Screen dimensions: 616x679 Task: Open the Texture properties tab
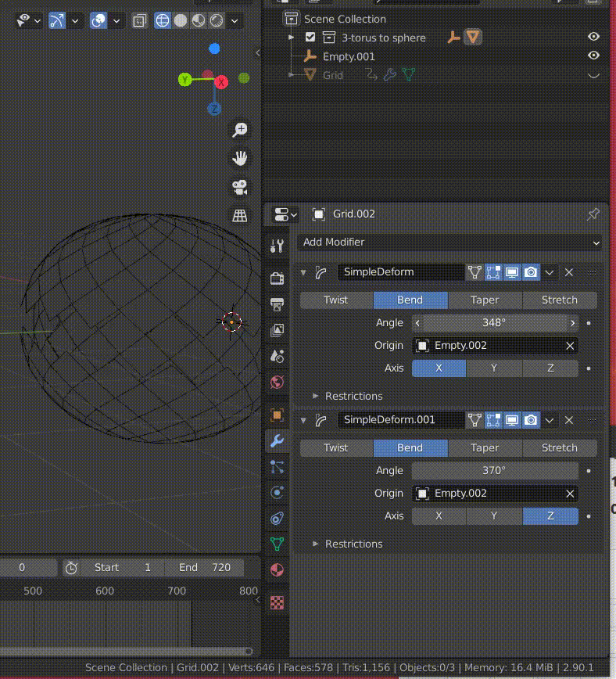pos(277,602)
